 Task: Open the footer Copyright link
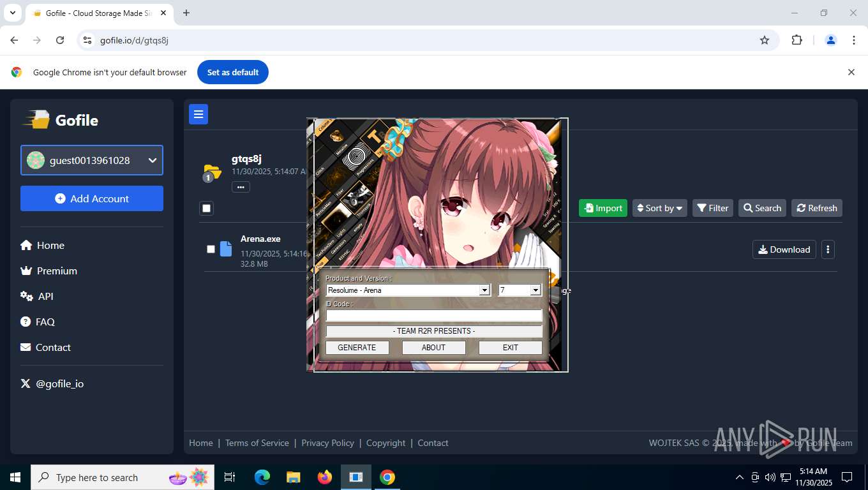[x=385, y=443]
